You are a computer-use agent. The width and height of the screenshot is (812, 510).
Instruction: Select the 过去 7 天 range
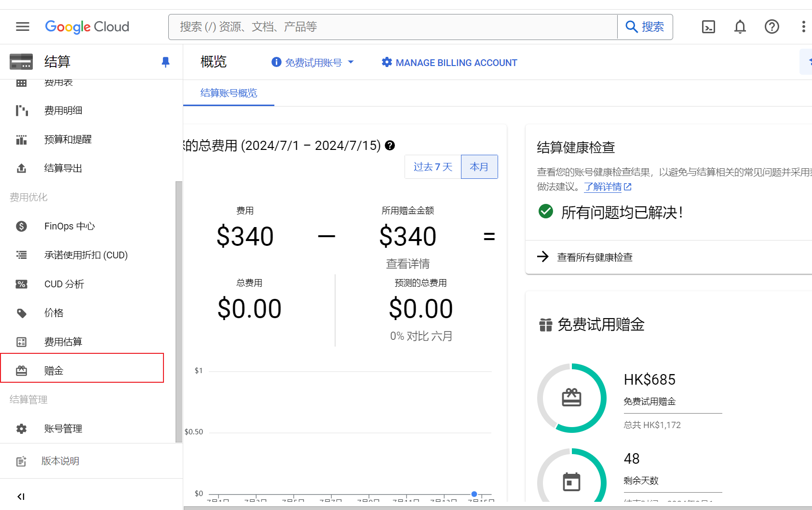tap(433, 167)
